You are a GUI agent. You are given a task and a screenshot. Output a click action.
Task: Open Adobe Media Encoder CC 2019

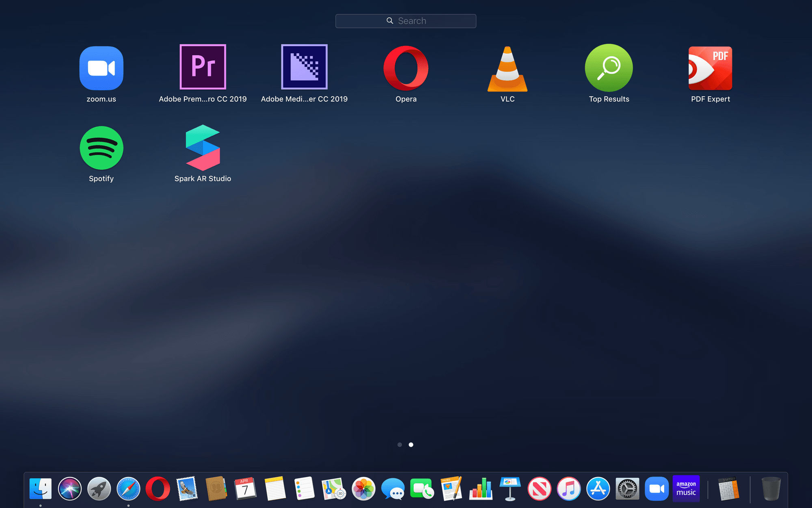coord(304,67)
